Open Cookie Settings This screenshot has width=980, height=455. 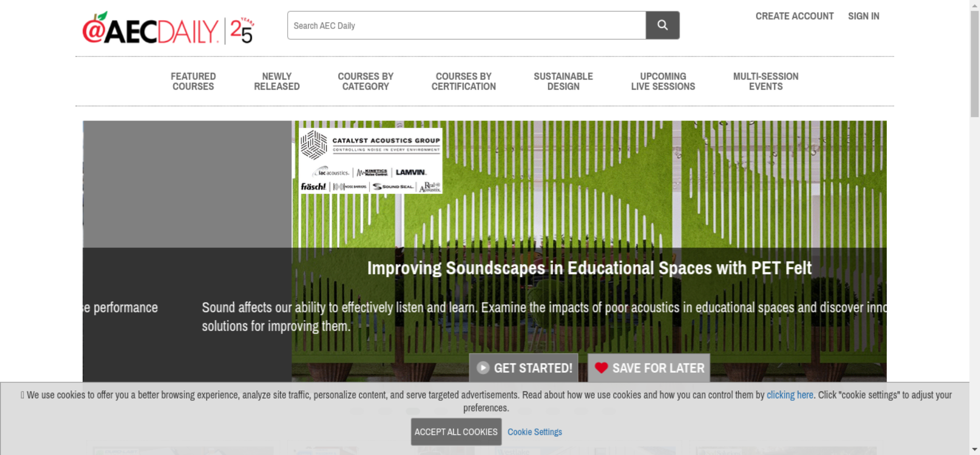coord(535,432)
